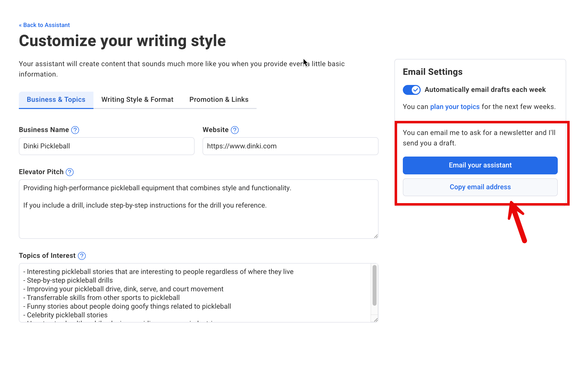Click the Business Name input field
The width and height of the screenshot is (588, 378).
coord(107,146)
